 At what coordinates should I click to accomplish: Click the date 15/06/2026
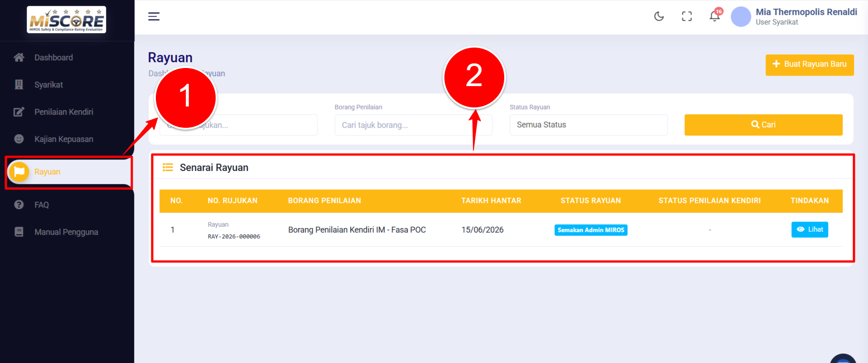tap(482, 230)
